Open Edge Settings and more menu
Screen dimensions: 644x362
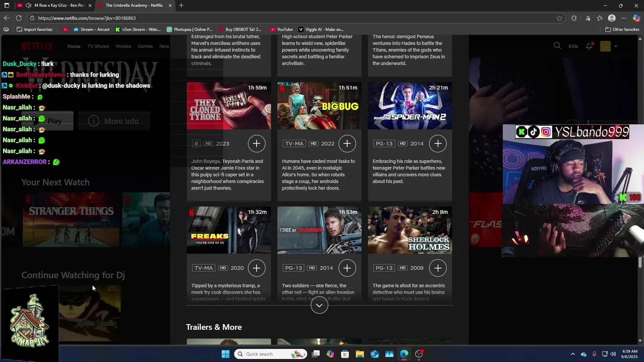point(624,18)
